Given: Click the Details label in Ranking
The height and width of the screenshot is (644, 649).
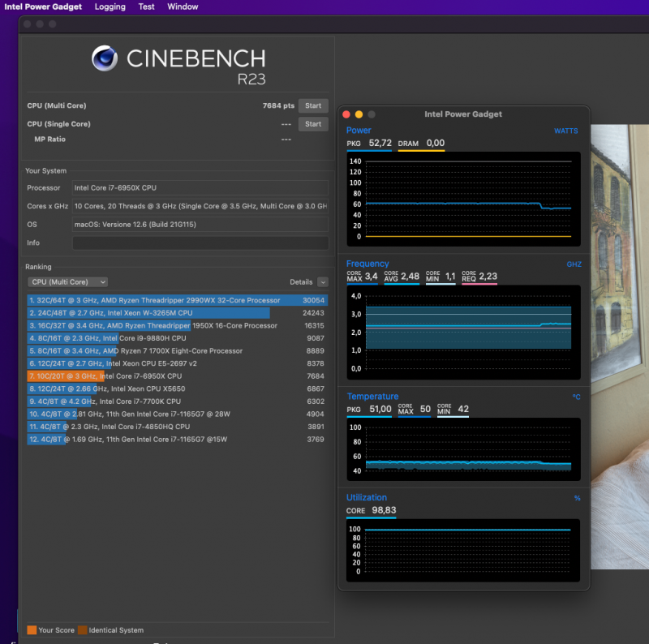Looking at the screenshot, I should click(301, 282).
